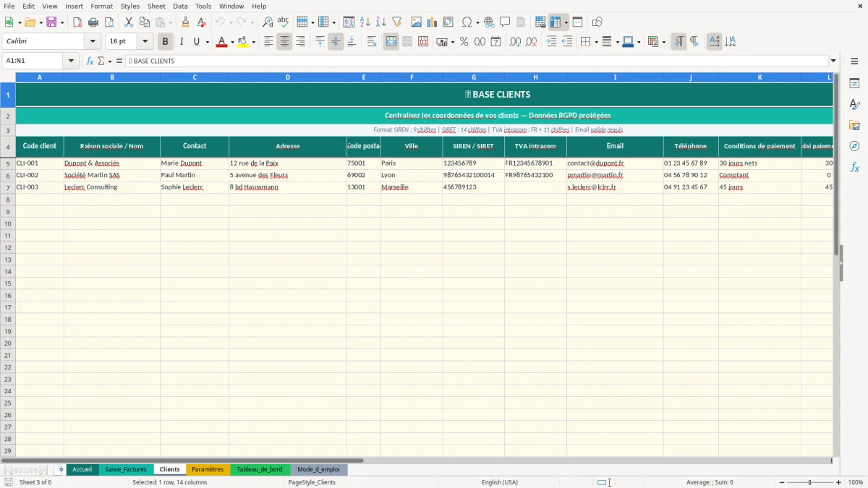Open the Font Size dropdown arrow
868x488 pixels.
tap(145, 42)
